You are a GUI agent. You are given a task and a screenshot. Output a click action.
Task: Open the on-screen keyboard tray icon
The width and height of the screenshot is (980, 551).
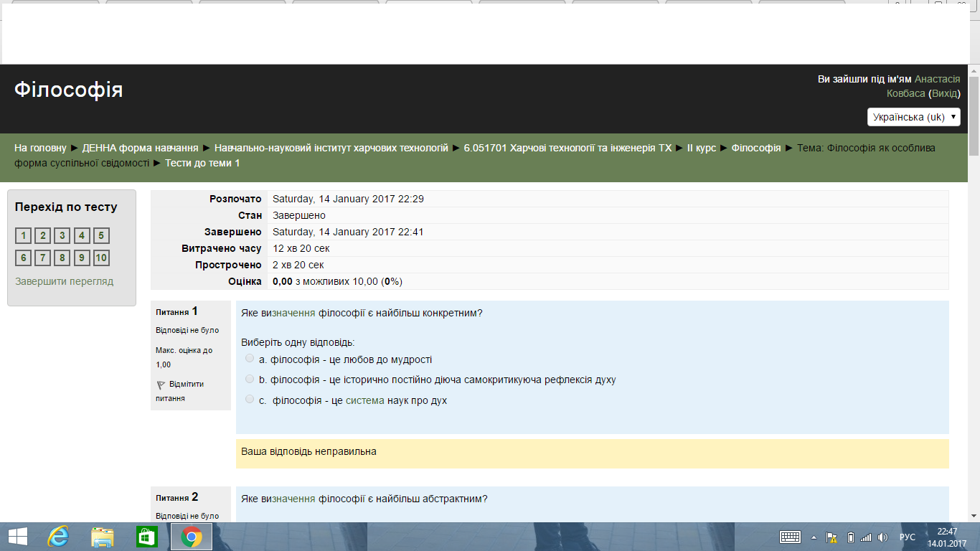[x=790, y=537]
